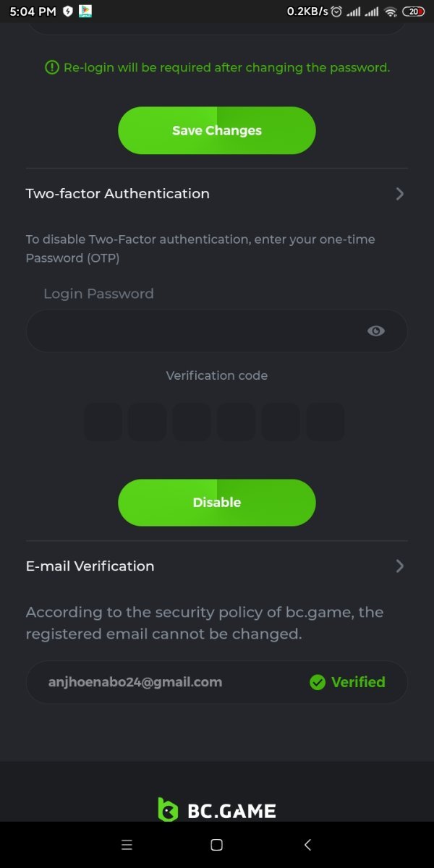This screenshot has width=434, height=868.
Task: Open the E-mail Verification section header
Action: coord(90,566)
